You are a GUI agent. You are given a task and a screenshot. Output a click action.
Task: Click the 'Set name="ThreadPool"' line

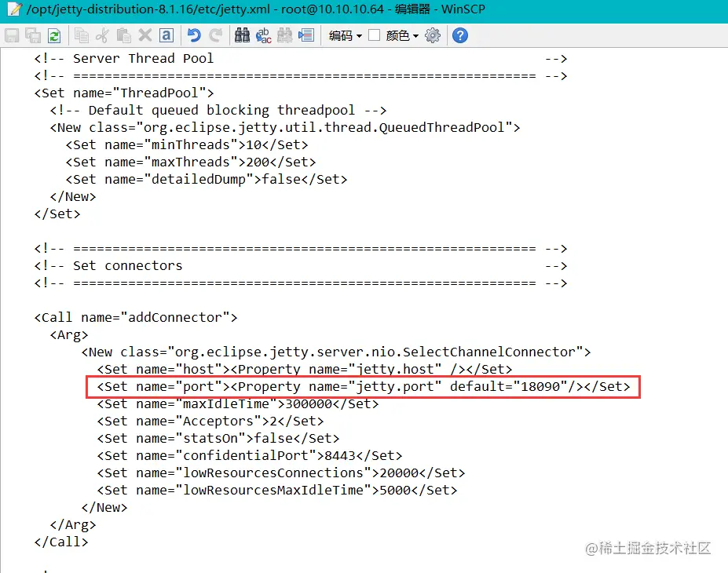124,93
